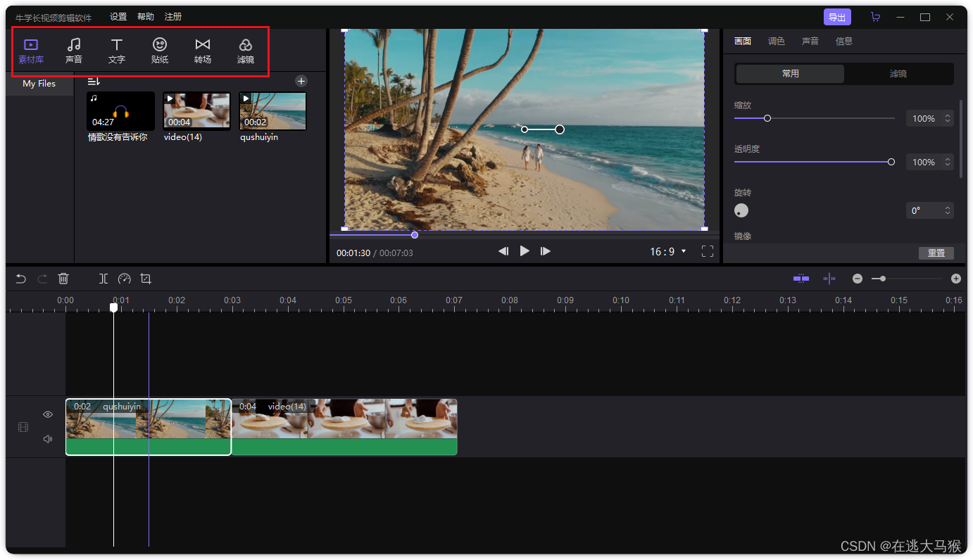Select the qushuiyin clip on timeline

pos(149,427)
